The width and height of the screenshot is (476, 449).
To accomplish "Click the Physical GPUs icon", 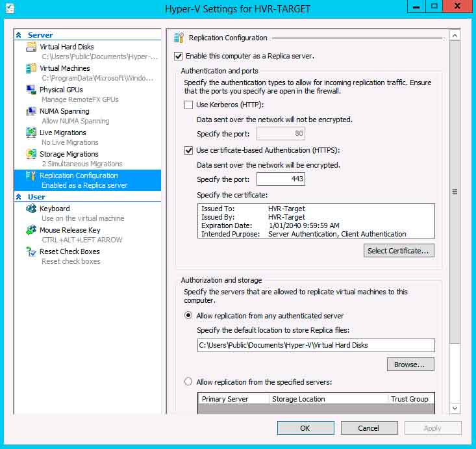I will [x=31, y=90].
